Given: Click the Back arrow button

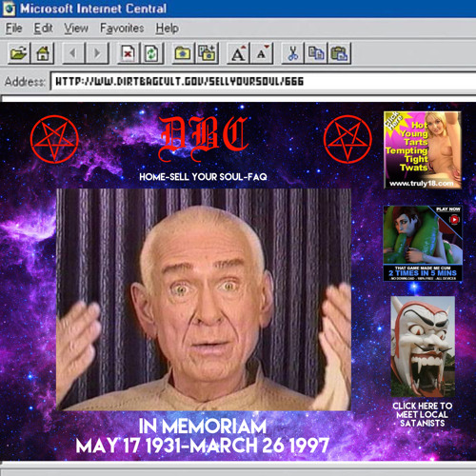Looking at the screenshot, I should point(73,53).
